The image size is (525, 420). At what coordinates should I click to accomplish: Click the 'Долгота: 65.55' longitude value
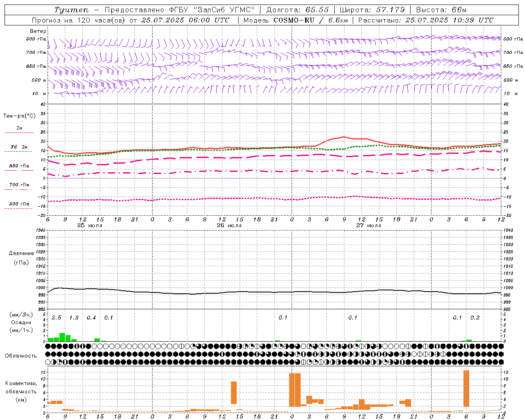(298, 10)
